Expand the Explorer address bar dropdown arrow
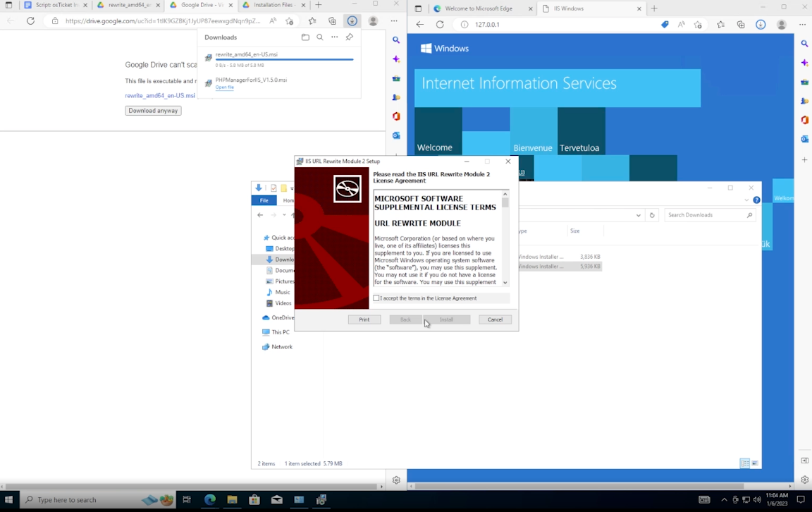812x512 pixels. coord(638,215)
